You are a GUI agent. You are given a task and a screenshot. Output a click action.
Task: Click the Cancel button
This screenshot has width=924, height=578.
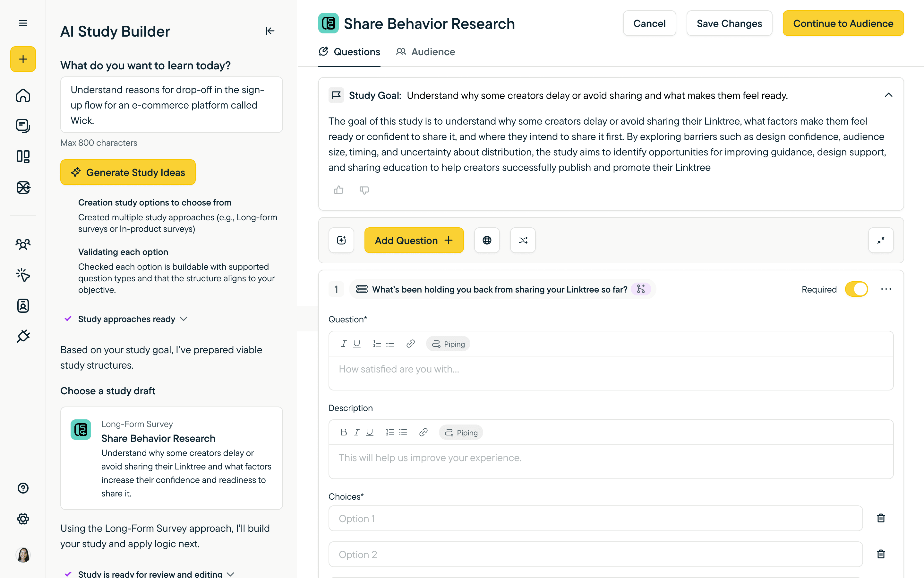click(649, 23)
